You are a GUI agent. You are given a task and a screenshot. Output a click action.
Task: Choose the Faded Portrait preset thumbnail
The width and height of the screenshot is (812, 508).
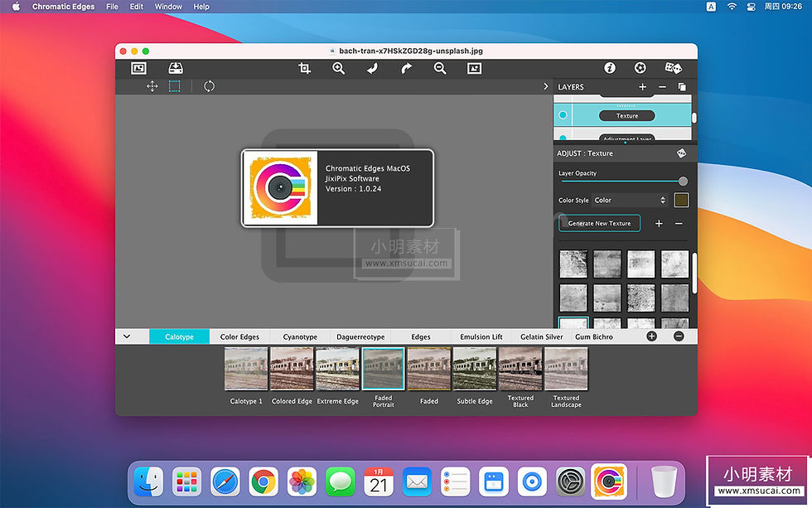coord(383,369)
